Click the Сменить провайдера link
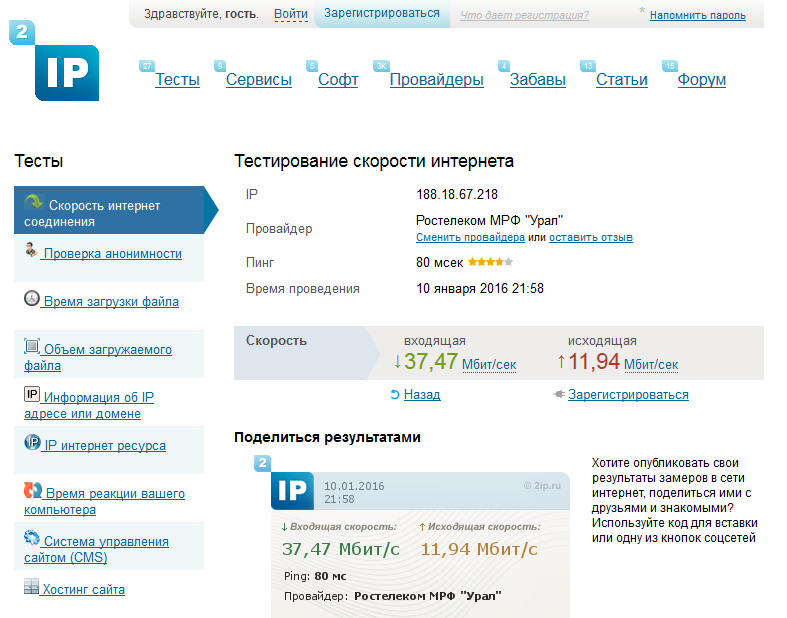 470,238
